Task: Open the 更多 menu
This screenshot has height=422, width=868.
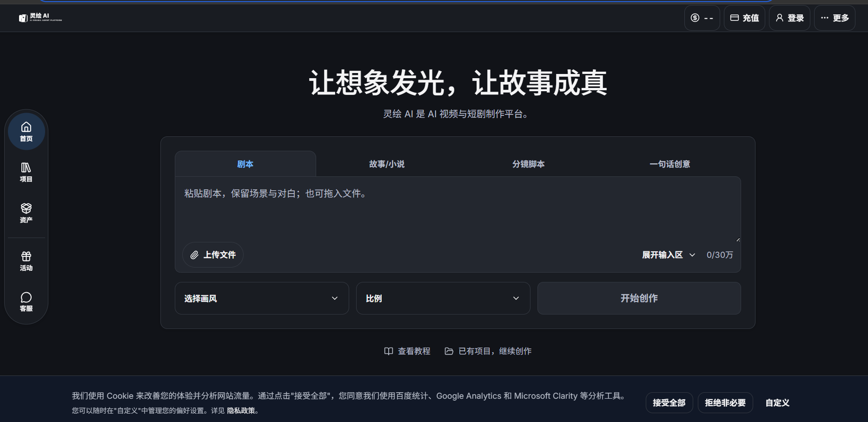Action: pos(835,18)
